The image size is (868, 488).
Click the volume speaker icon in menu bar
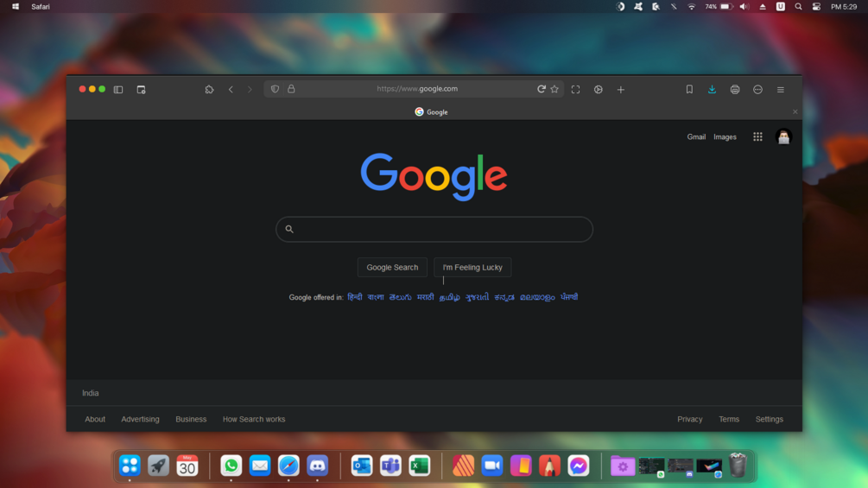pyautogui.click(x=744, y=7)
